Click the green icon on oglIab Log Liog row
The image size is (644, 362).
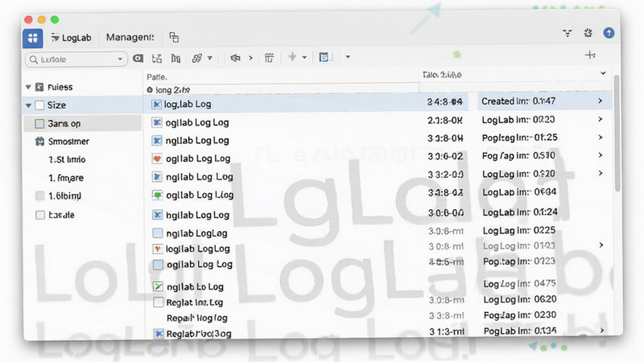(157, 195)
